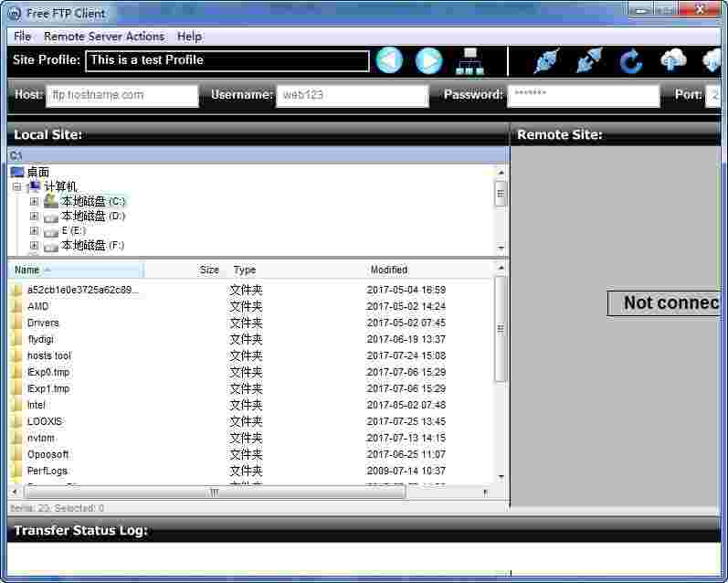This screenshot has height=583, width=728.
Task: Click the 文件夹 type cell of AMD
Action: [x=246, y=307]
